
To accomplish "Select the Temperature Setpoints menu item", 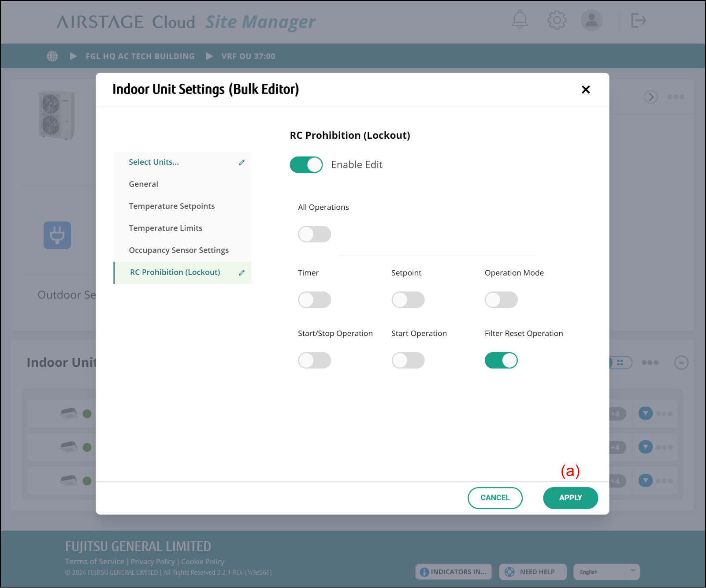I will (171, 206).
